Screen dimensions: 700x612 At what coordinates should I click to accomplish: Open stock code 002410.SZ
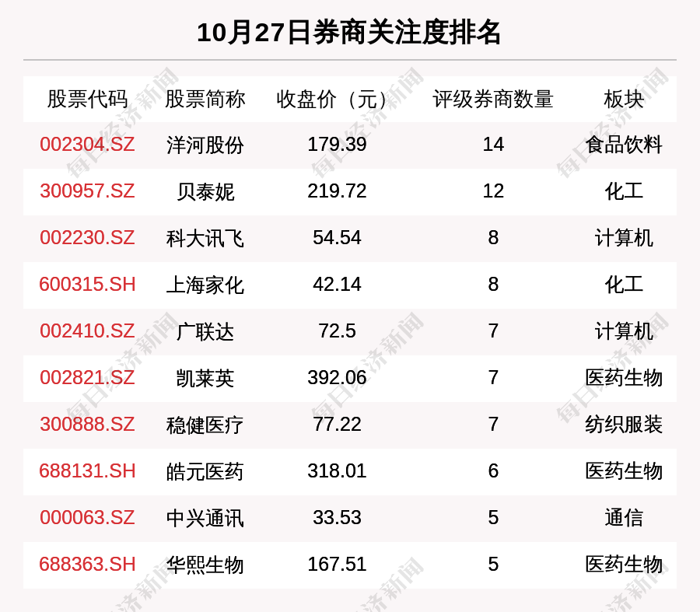tap(87, 331)
